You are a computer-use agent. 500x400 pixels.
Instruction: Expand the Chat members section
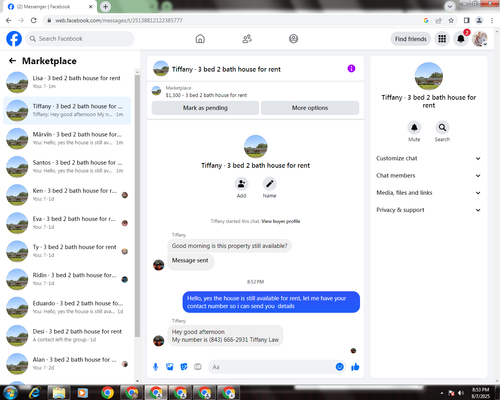point(428,176)
